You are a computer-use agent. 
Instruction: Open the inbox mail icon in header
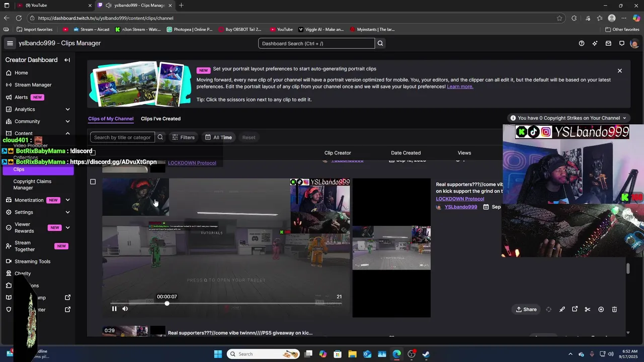pyautogui.click(x=608, y=43)
